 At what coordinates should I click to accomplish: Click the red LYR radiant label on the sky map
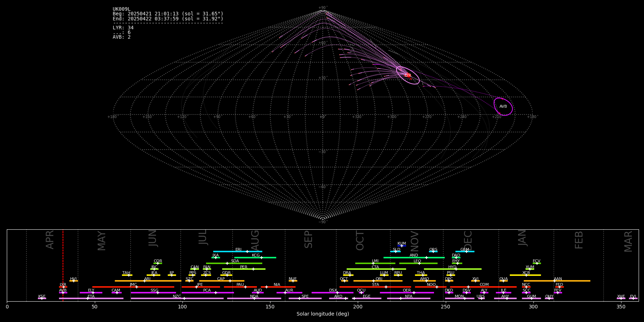(408, 75)
